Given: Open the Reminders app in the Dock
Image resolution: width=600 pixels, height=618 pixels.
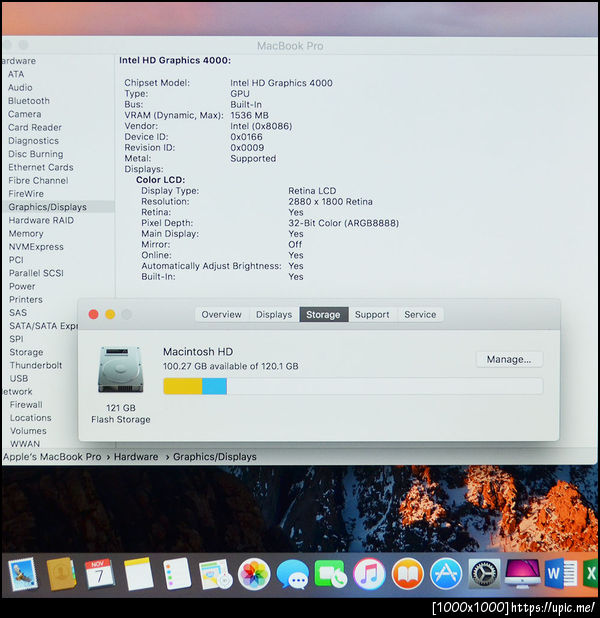Looking at the screenshot, I should 177,574.
